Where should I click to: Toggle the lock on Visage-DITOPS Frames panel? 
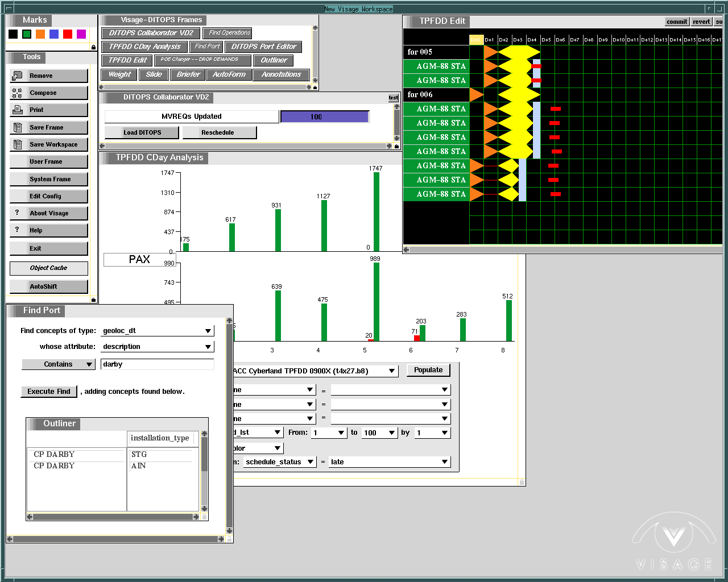click(315, 87)
